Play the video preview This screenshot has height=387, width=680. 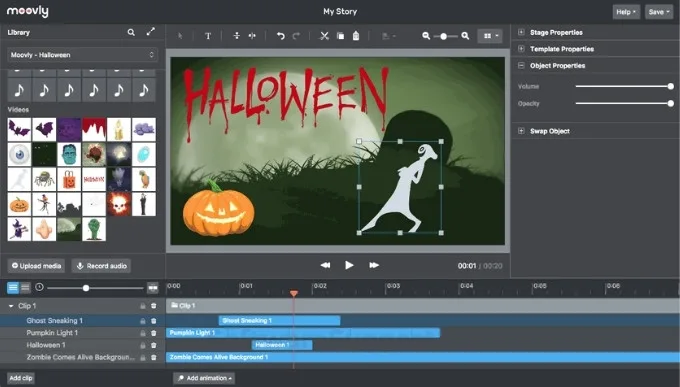pos(349,265)
